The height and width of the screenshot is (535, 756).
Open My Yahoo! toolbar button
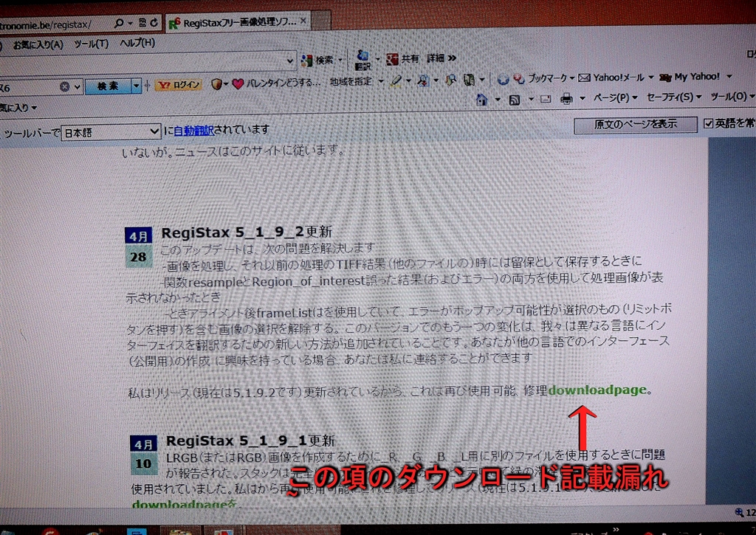click(x=690, y=77)
